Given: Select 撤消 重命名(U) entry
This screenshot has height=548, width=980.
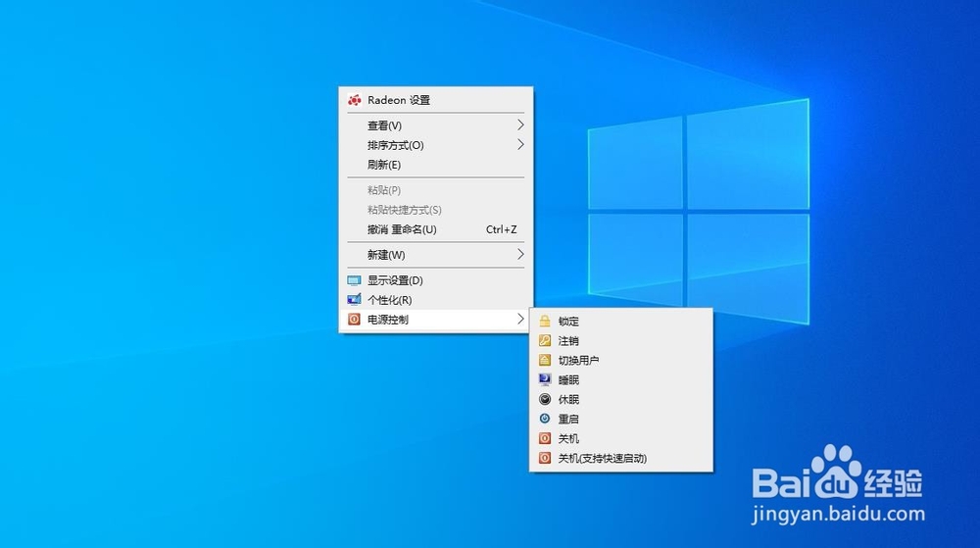Looking at the screenshot, I should (436, 229).
